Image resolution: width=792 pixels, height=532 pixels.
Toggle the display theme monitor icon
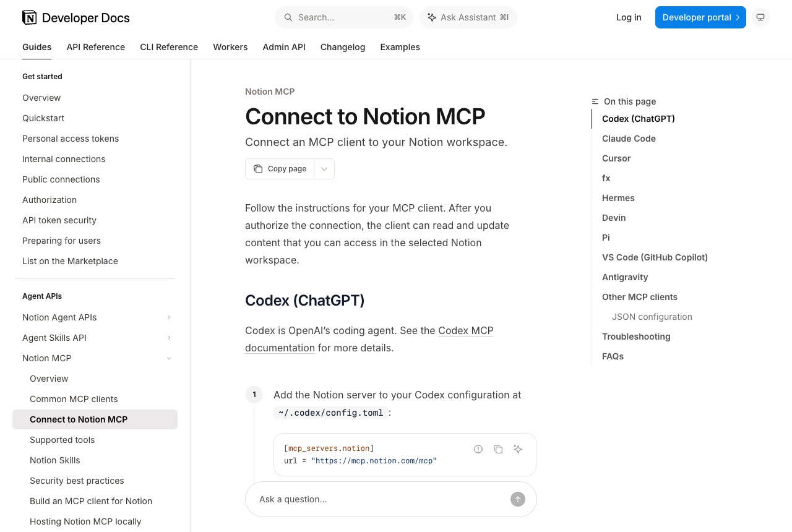[760, 17]
